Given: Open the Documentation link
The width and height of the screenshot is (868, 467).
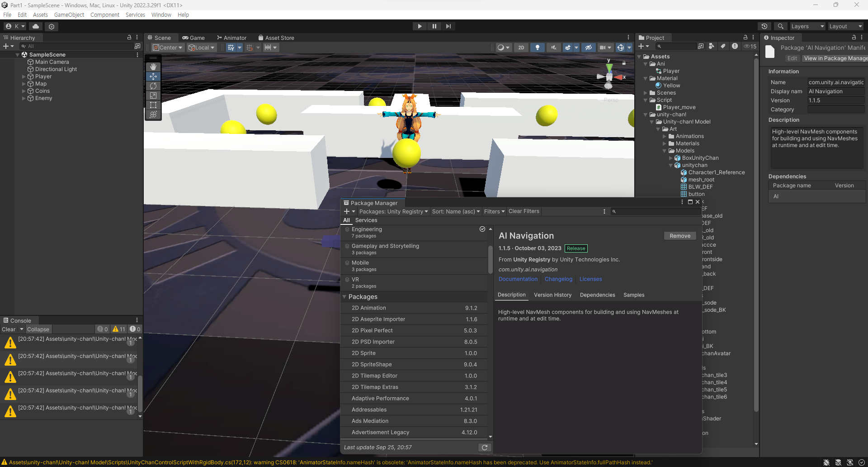Looking at the screenshot, I should 518,279.
